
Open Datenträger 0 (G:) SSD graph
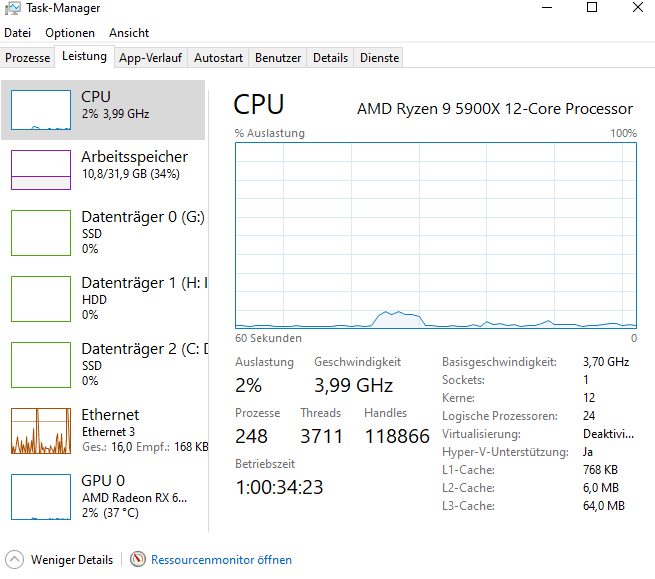pos(40,232)
